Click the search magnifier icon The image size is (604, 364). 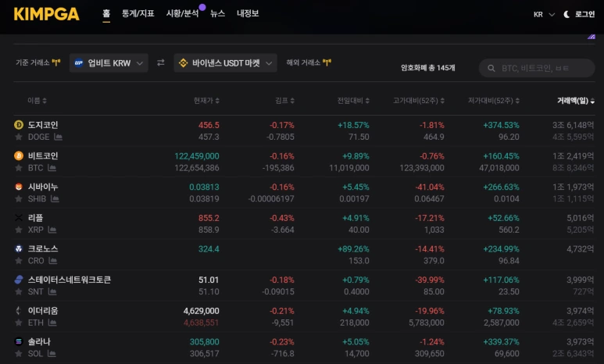coord(491,68)
